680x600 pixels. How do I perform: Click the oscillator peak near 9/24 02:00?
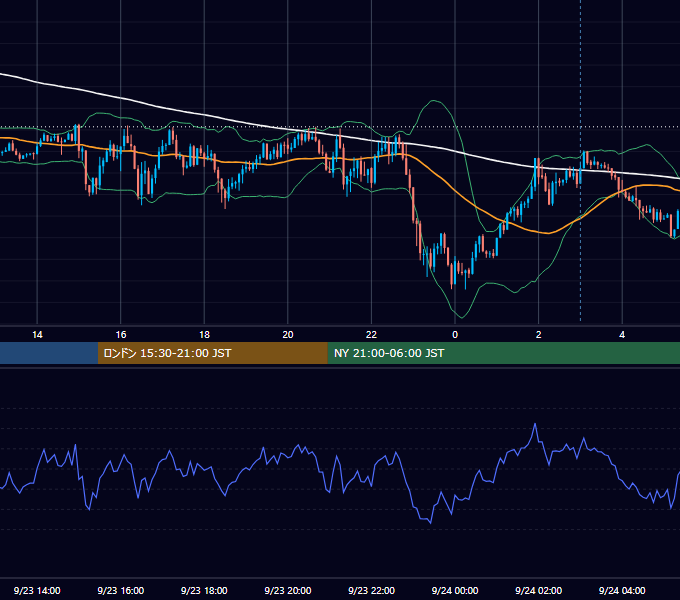[535, 424]
